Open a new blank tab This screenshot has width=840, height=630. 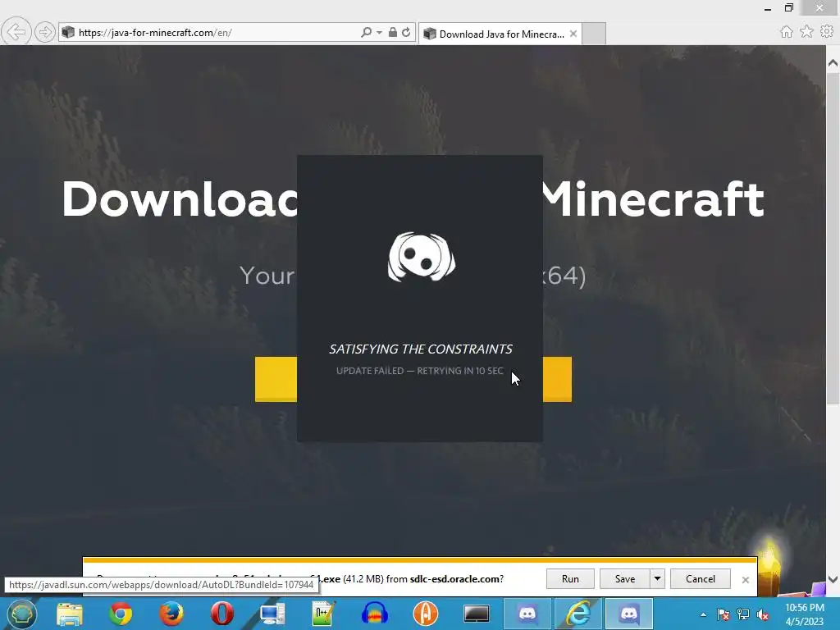click(594, 34)
